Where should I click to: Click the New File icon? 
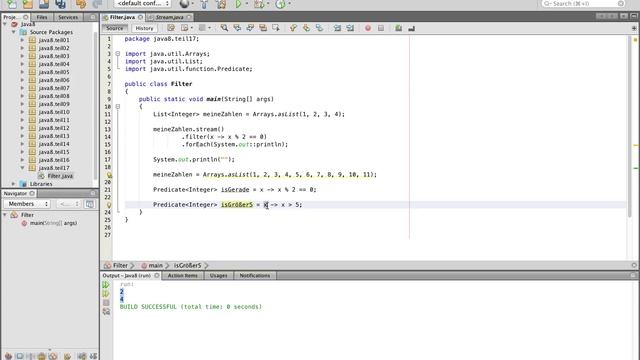[12, 4]
